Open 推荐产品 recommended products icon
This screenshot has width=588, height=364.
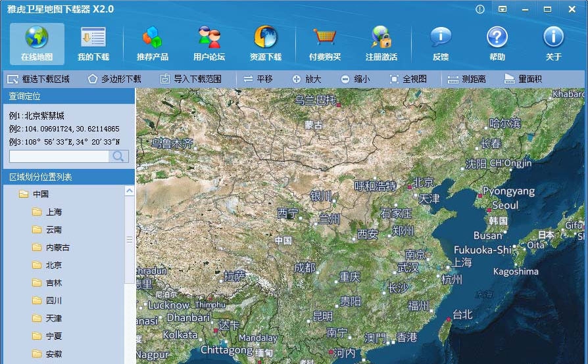coord(152,37)
